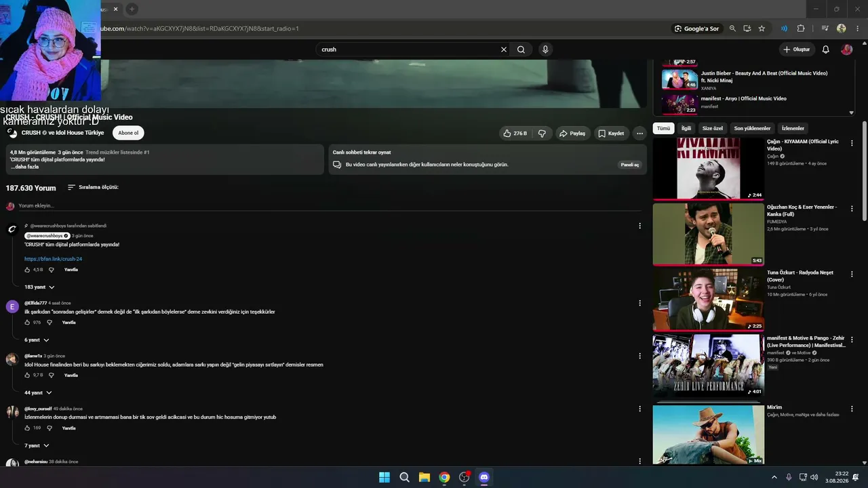This screenshot has height=488, width=868.
Task: Dislike the Elfida777 comment
Action: click(49, 323)
